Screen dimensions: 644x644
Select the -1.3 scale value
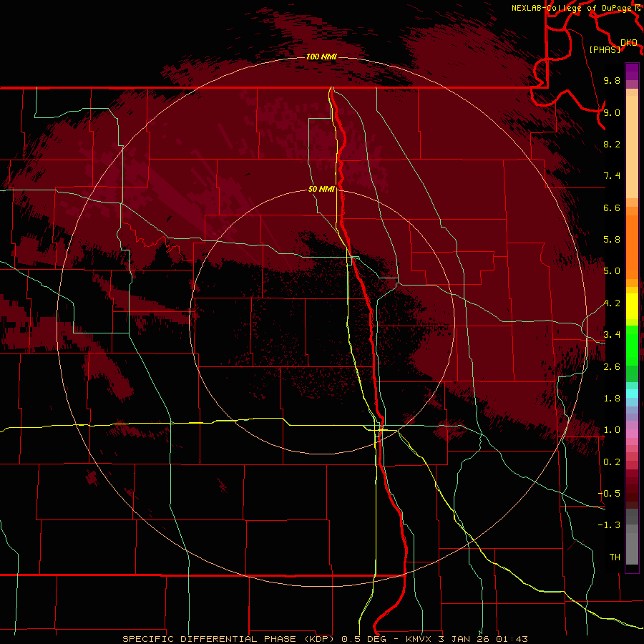609,525
